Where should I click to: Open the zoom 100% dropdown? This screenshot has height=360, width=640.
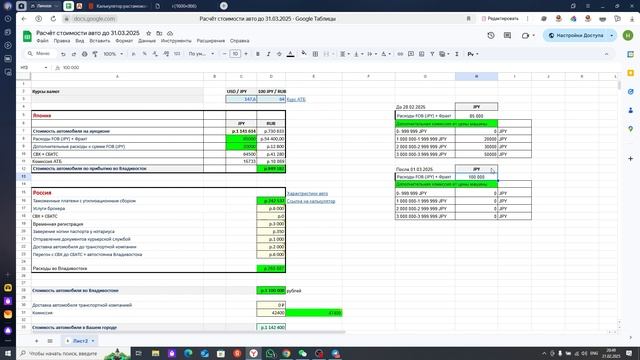click(113, 54)
